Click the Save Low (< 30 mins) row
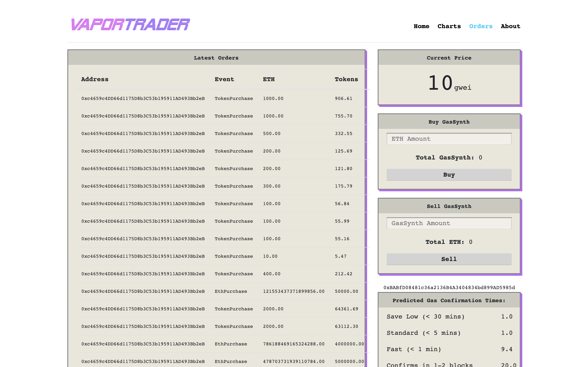The width and height of the screenshot is (588, 367). [x=449, y=317]
